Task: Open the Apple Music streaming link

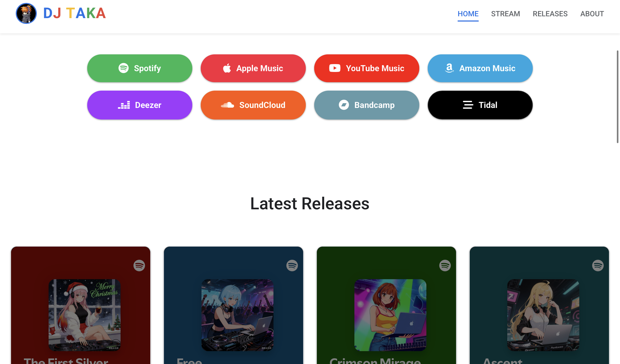Action: point(253,68)
